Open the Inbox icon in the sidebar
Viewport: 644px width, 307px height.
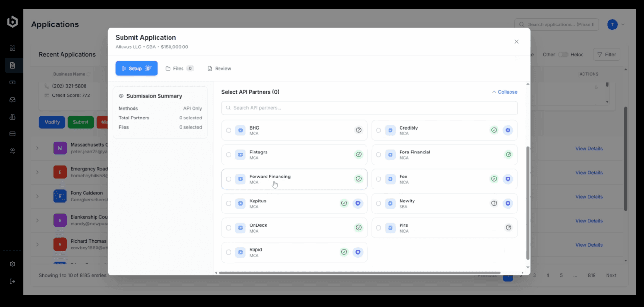(x=12, y=99)
